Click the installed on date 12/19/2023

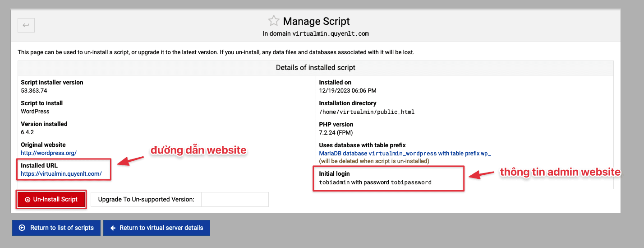[347, 90]
